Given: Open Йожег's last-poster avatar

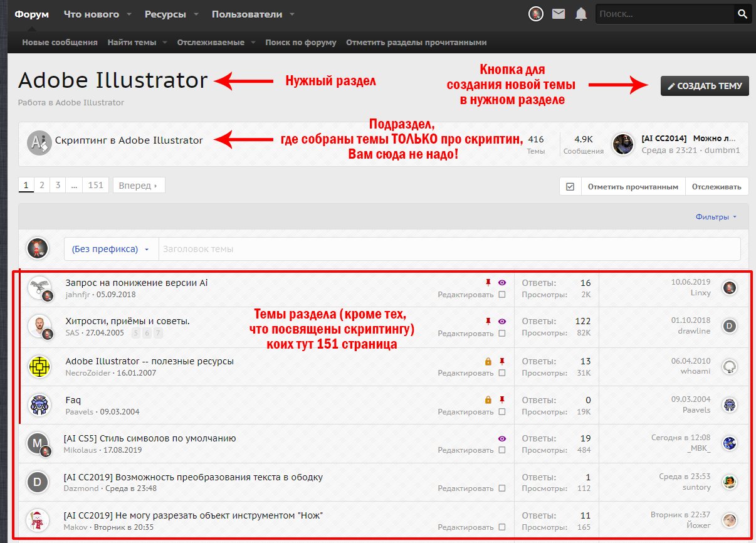Looking at the screenshot, I should point(729,520).
